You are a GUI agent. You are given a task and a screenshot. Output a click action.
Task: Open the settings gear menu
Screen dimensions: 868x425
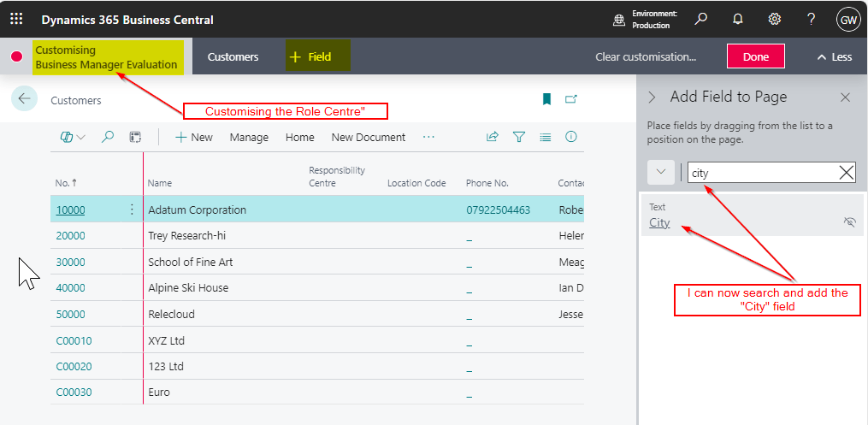(774, 19)
